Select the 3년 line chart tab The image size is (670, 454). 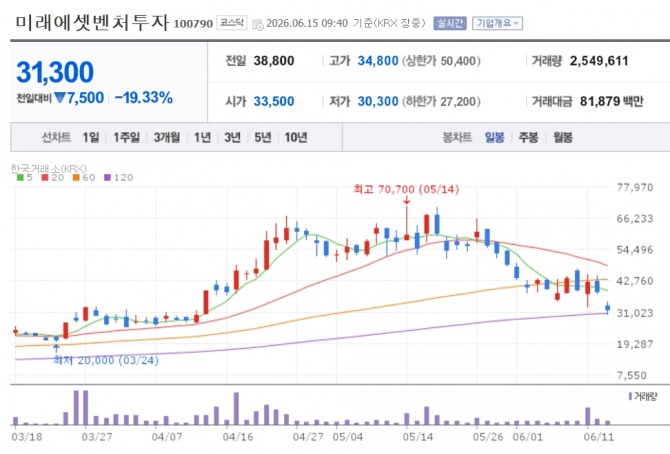232,137
